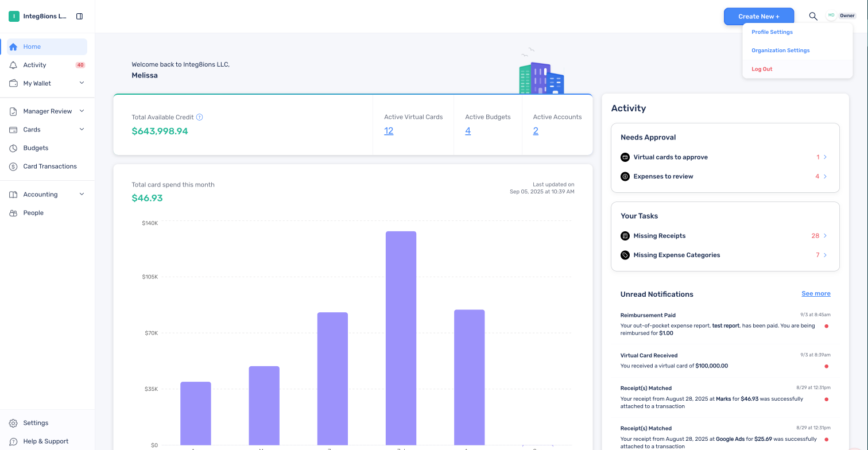Click the Total Available Credit info icon
The image size is (868, 450).
200,117
